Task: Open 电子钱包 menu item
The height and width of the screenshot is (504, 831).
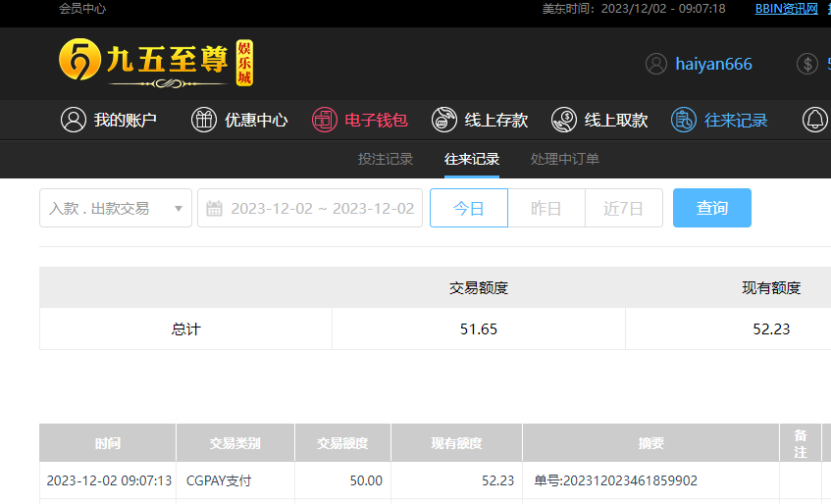Action: pyautogui.click(x=360, y=120)
